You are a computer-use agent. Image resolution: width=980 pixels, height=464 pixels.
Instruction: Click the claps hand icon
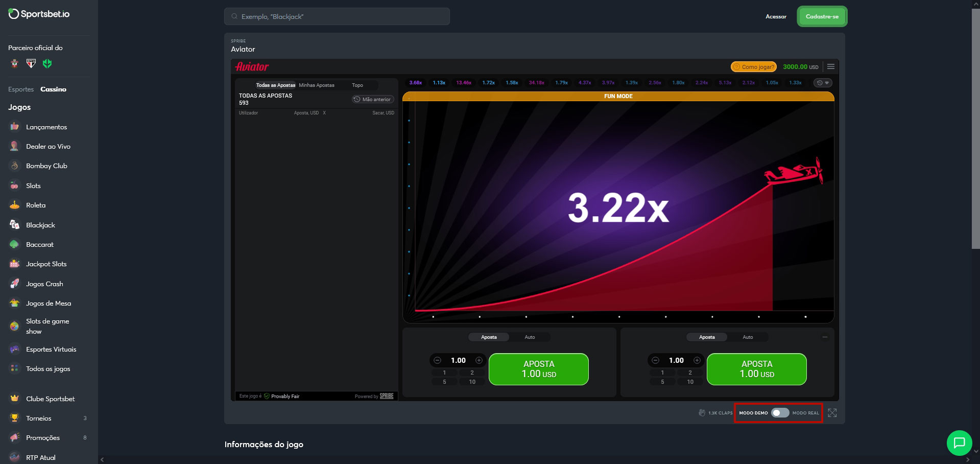pos(702,412)
